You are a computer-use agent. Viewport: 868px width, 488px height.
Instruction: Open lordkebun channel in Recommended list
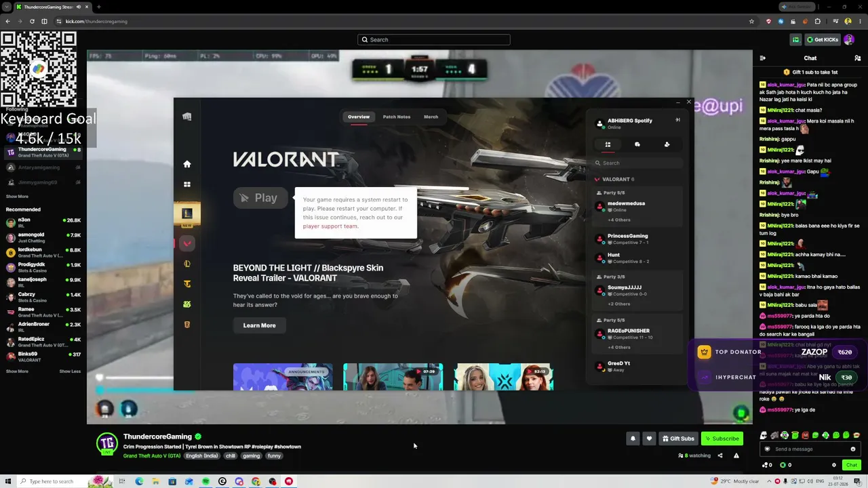pos(43,252)
